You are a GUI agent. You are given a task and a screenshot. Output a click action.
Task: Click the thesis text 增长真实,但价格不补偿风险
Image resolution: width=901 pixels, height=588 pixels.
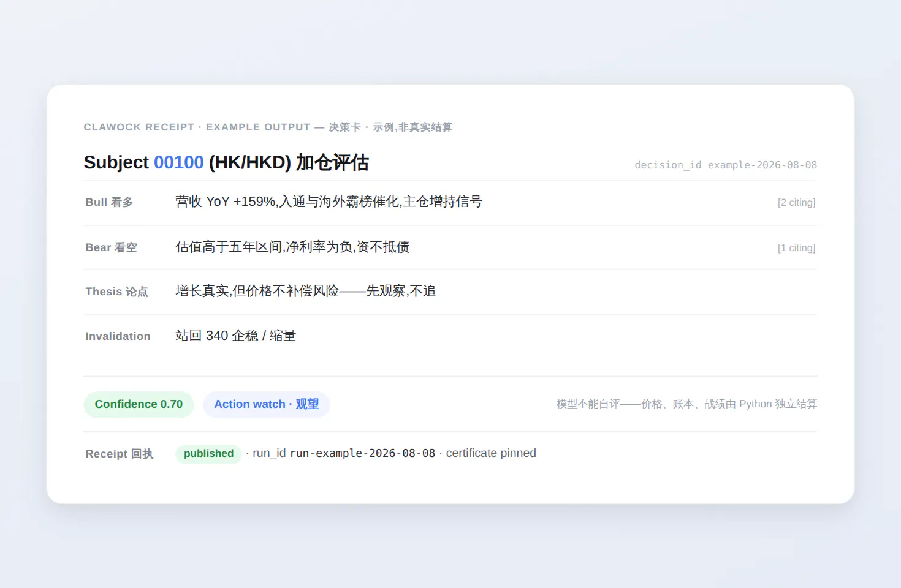pyautogui.click(x=305, y=291)
